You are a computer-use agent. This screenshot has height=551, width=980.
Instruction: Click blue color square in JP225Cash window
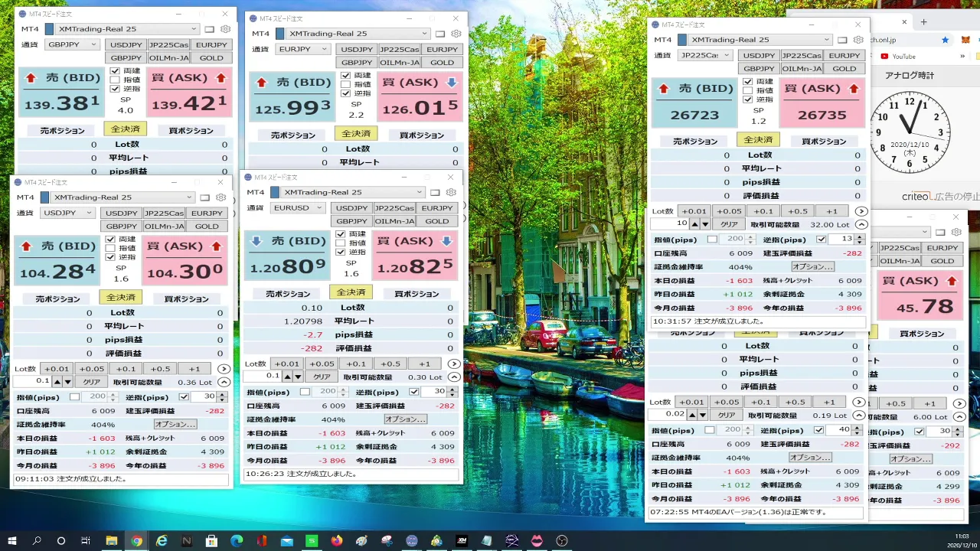[682, 40]
